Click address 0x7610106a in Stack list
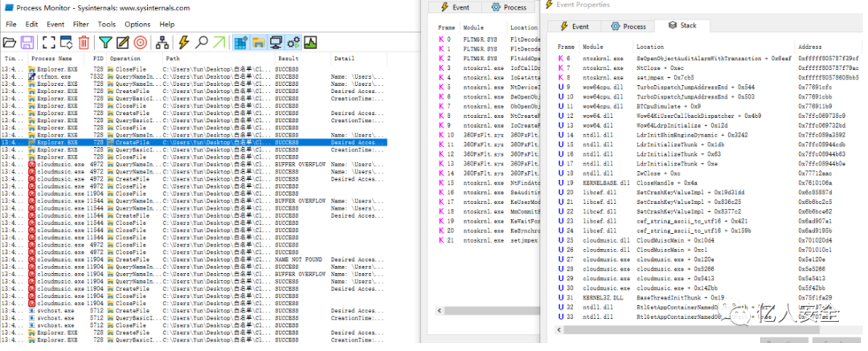Screen dimensions: 868x351 817,182
